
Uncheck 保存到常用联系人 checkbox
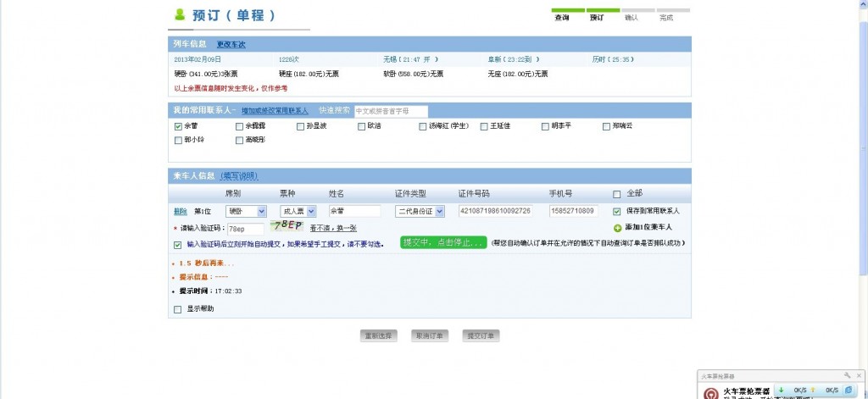pyautogui.click(x=617, y=212)
